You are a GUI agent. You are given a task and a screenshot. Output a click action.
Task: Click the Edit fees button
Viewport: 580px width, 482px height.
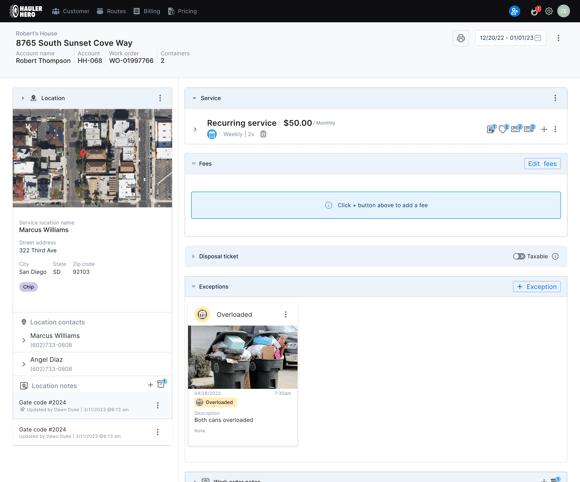click(x=542, y=164)
